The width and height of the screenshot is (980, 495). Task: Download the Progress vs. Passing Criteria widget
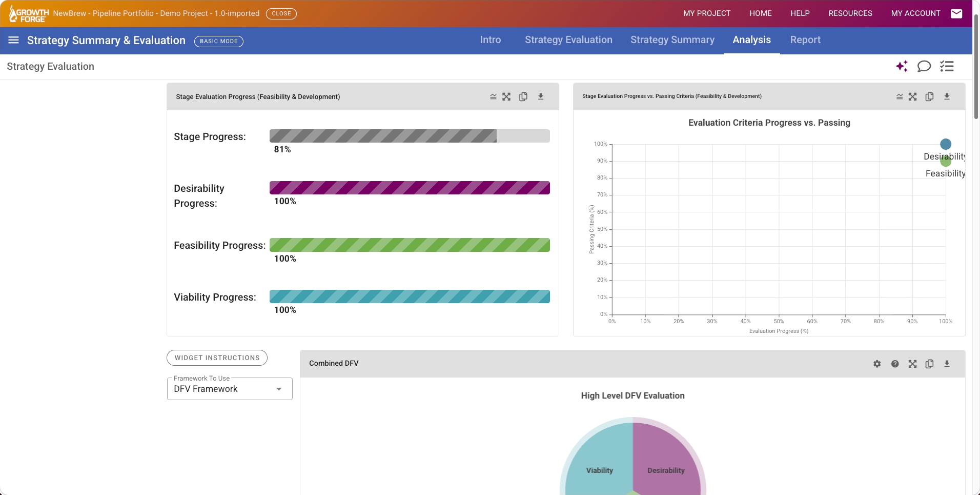click(x=947, y=96)
